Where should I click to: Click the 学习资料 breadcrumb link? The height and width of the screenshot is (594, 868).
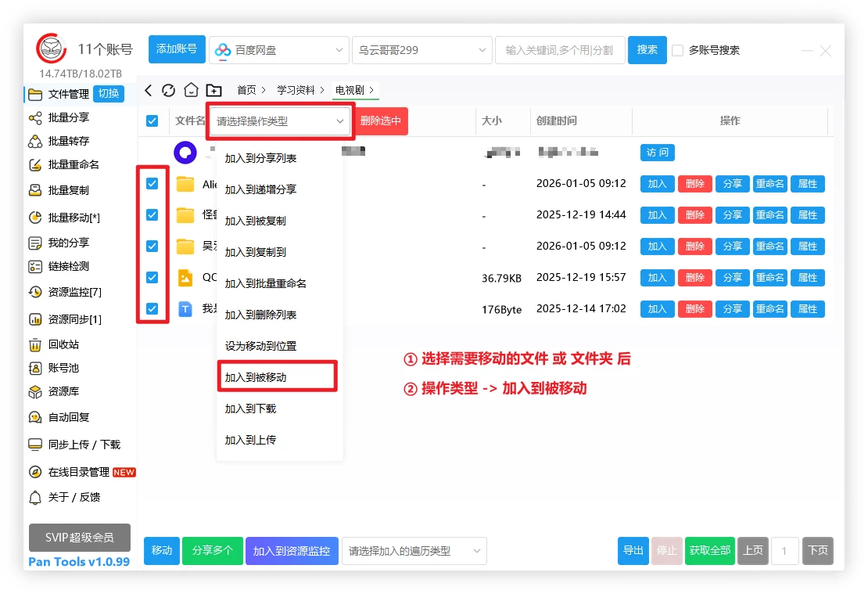[x=296, y=90]
